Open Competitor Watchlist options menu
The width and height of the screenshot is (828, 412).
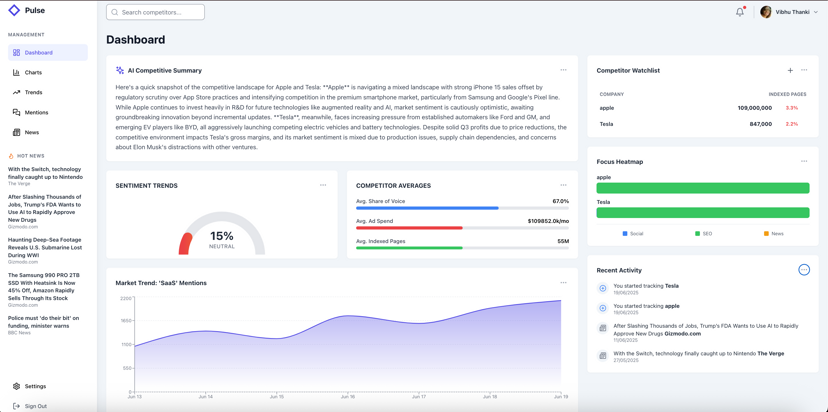coord(804,70)
